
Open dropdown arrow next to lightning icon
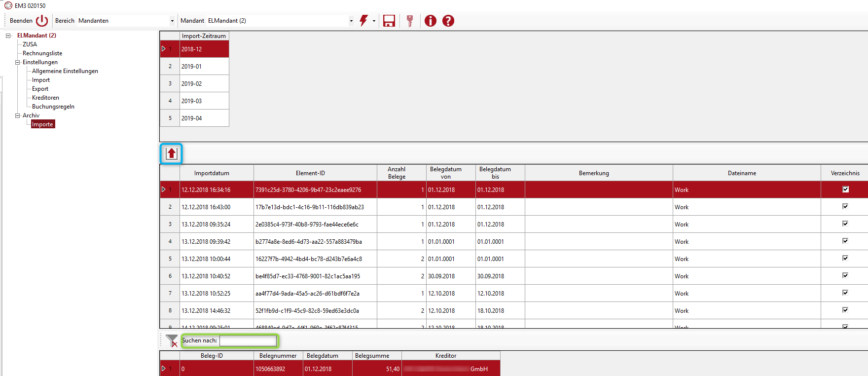[374, 21]
